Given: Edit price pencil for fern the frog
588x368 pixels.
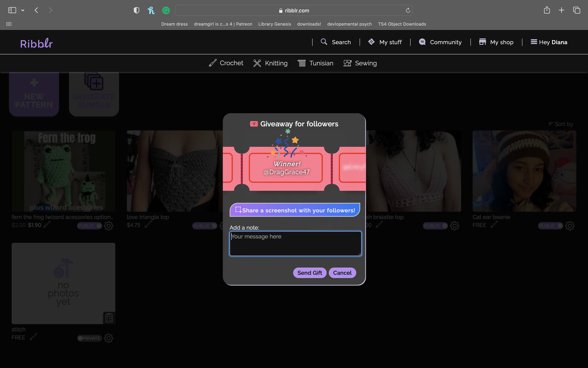Looking at the screenshot, I should click(x=47, y=225).
